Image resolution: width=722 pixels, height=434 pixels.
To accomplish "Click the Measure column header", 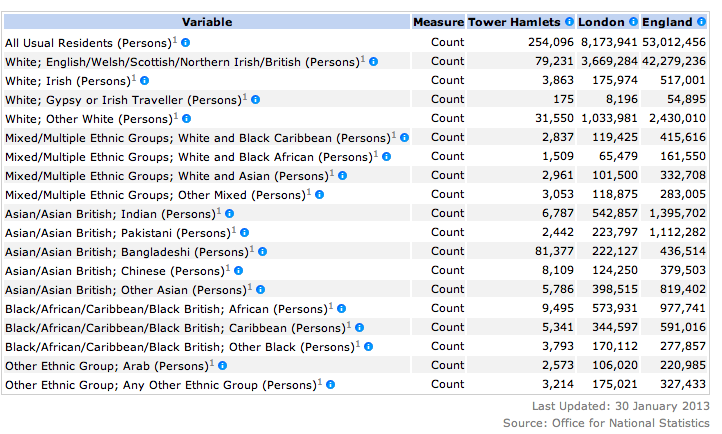I will 438,22.
